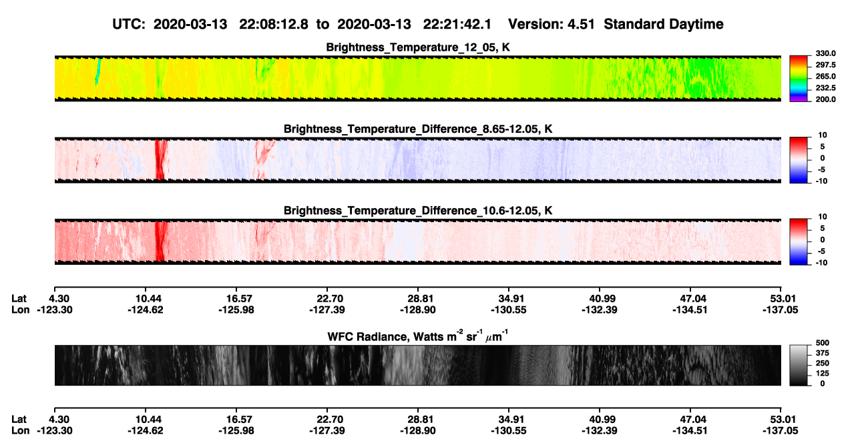Click the dark red stripe in the 10.6-12.05 panel
Screen dimensions: 868x445
point(160,242)
